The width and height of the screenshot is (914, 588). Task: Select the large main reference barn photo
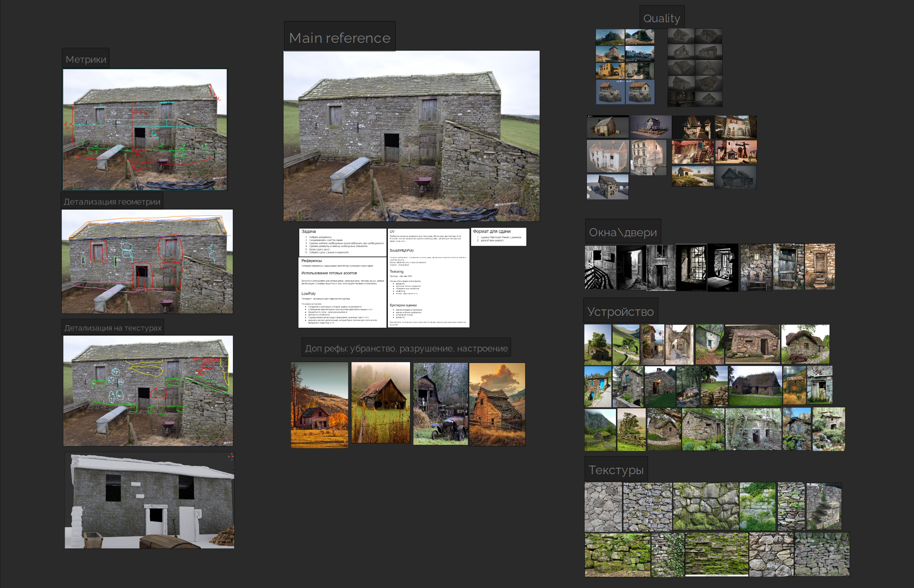pyautogui.click(x=411, y=136)
